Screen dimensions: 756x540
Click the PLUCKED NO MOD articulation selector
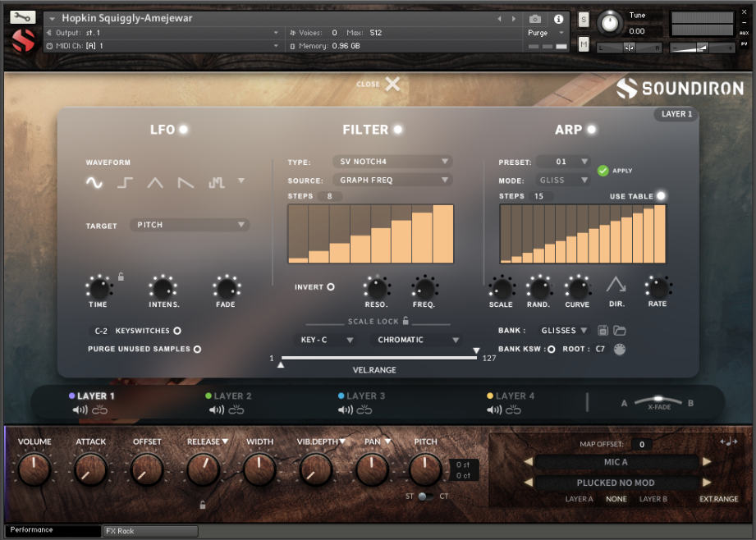617,483
